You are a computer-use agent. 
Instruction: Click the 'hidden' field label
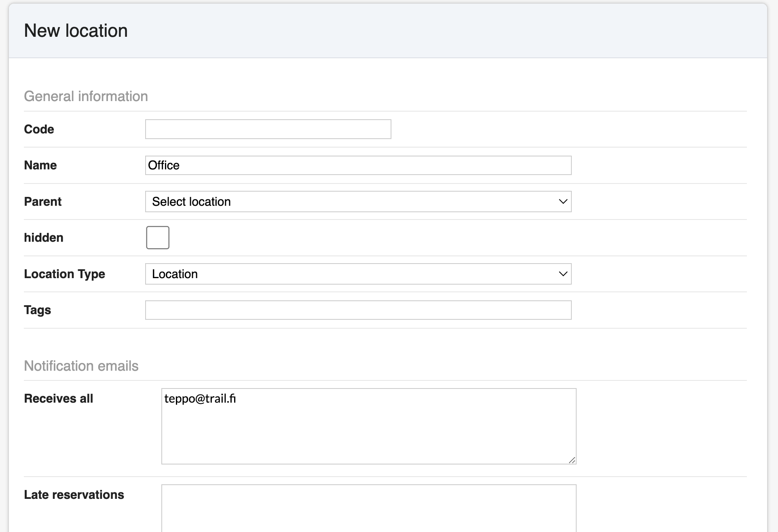(x=44, y=238)
